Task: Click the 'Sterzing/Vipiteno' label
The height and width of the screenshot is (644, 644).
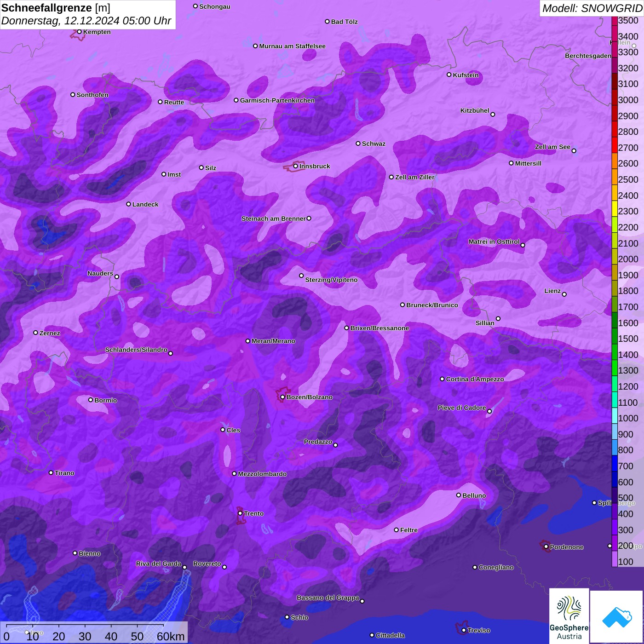Action: click(331, 280)
